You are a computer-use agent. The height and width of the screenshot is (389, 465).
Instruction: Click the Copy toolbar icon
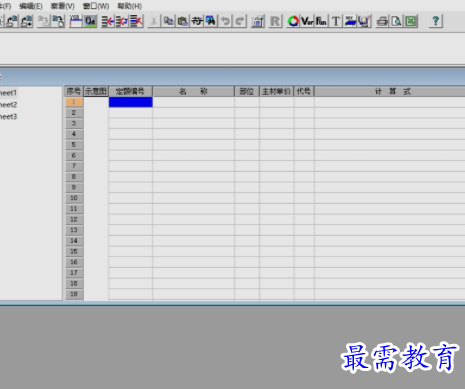click(168, 21)
